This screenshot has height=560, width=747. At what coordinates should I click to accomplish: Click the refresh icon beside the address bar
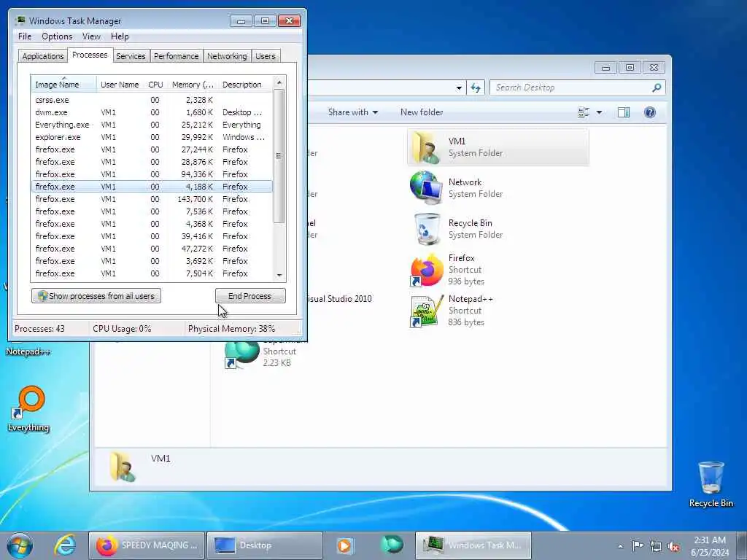pos(476,87)
